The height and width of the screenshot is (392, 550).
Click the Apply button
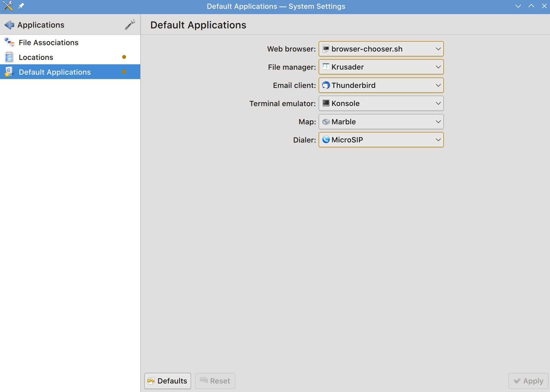[x=528, y=381]
